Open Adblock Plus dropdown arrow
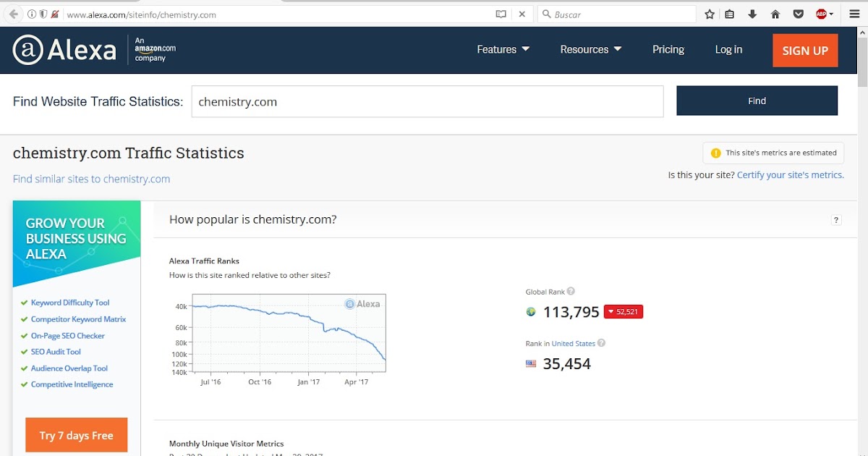Image resolution: width=868 pixels, height=456 pixels. point(831,14)
